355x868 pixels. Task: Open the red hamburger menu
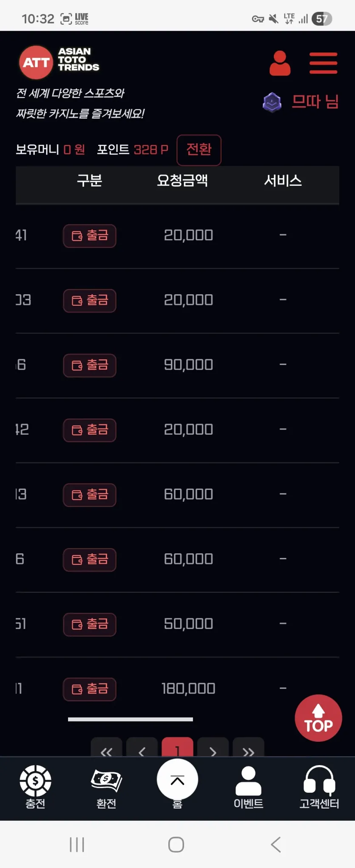click(x=323, y=63)
